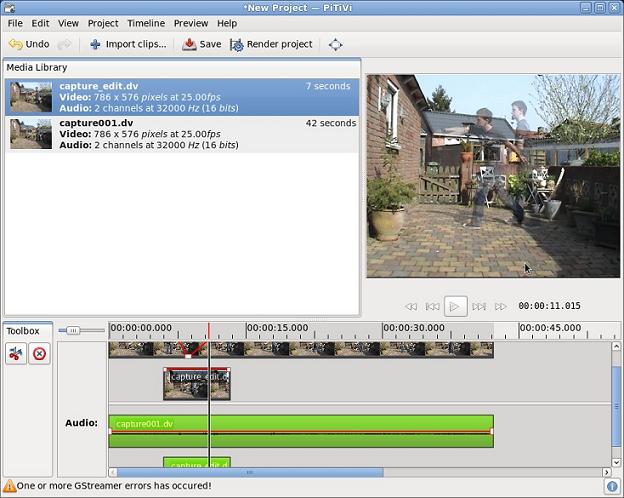
Task: Click the audio volume line right handle
Action: click(x=491, y=432)
